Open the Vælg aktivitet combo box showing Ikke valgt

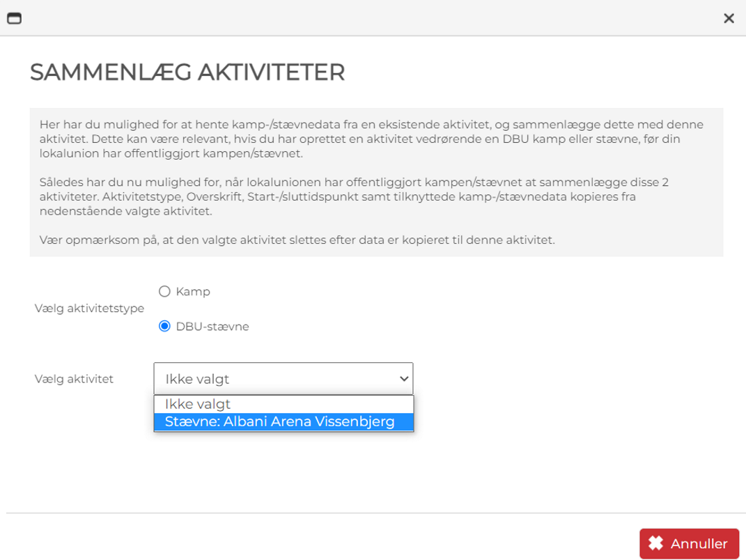click(283, 379)
